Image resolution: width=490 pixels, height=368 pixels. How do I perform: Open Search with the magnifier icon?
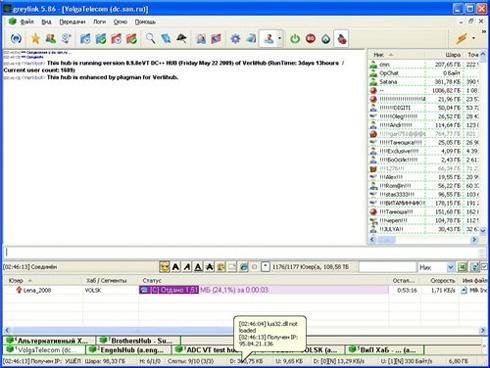(150, 39)
